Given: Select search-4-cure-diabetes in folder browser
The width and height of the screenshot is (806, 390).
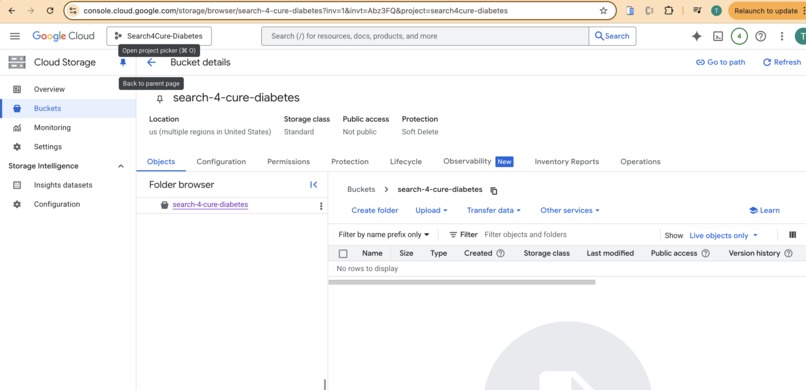Looking at the screenshot, I should coord(210,205).
